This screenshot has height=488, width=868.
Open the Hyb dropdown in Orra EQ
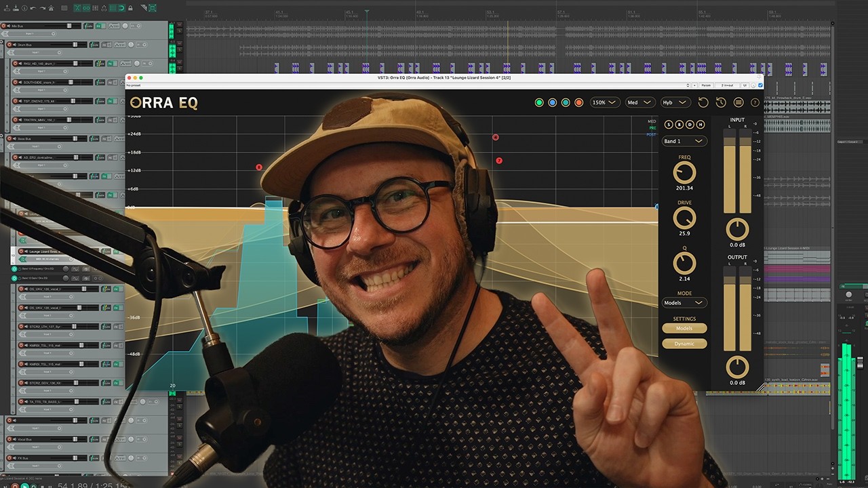[x=675, y=102]
